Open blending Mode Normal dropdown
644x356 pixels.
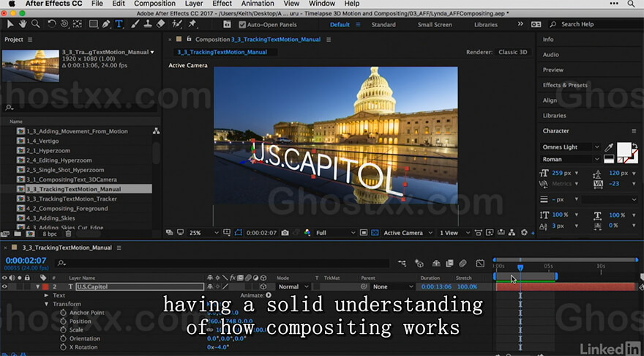(x=293, y=286)
